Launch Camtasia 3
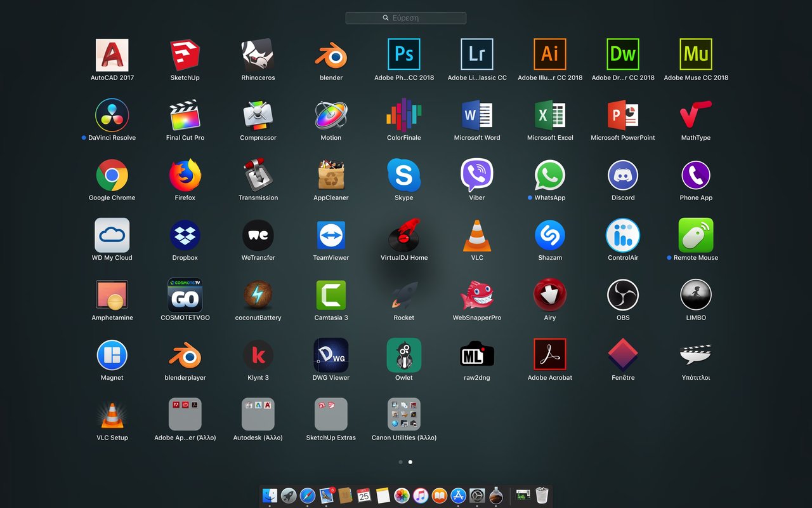The height and width of the screenshot is (508, 812). tap(331, 295)
